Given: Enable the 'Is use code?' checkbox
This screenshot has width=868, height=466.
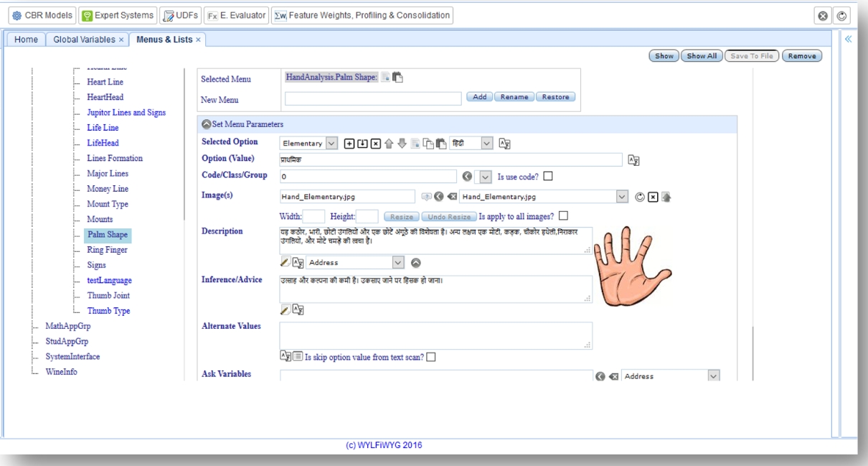Looking at the screenshot, I should (549, 177).
